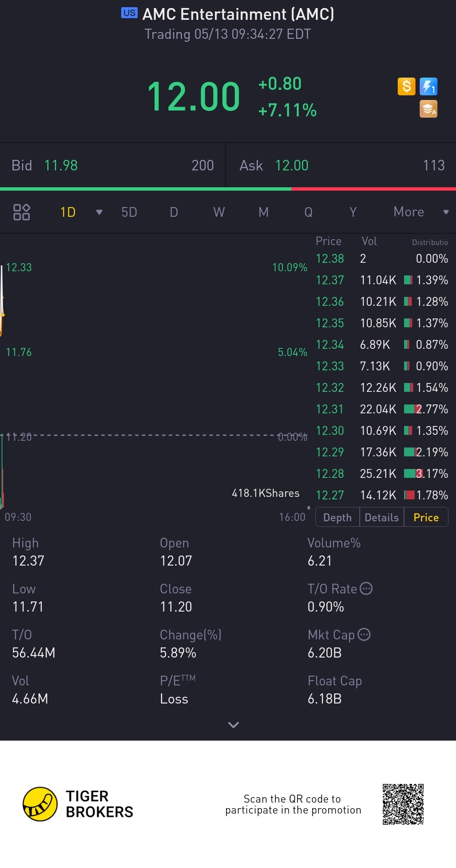
Task: Tap the +0.80 price change
Action: point(280,84)
